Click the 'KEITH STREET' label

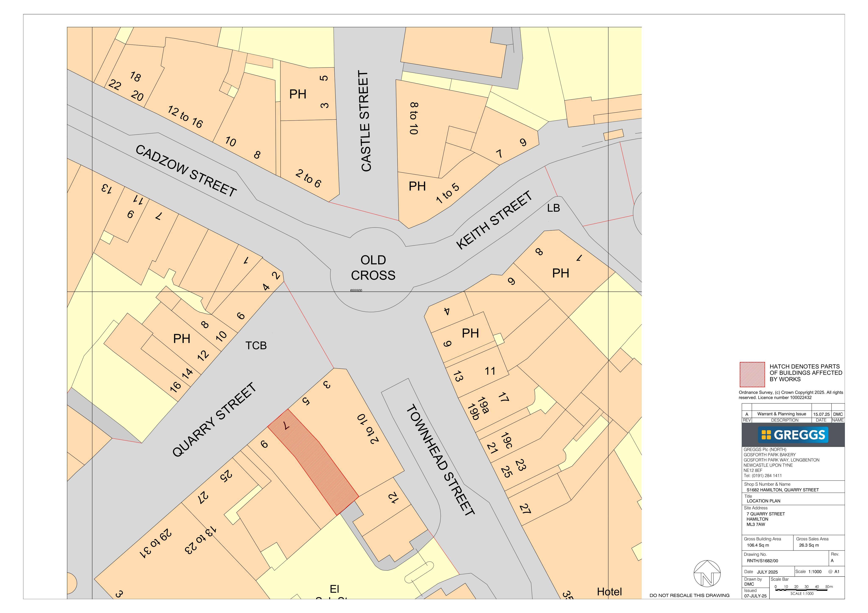(x=494, y=220)
